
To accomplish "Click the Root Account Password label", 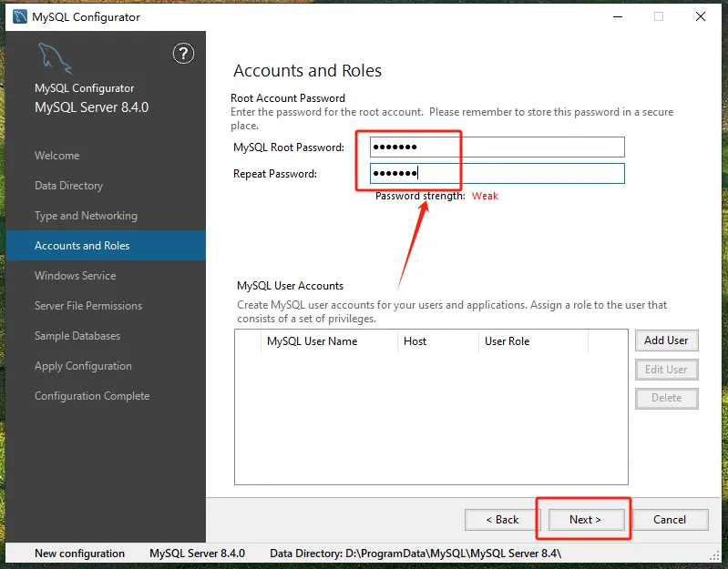I will (x=288, y=98).
